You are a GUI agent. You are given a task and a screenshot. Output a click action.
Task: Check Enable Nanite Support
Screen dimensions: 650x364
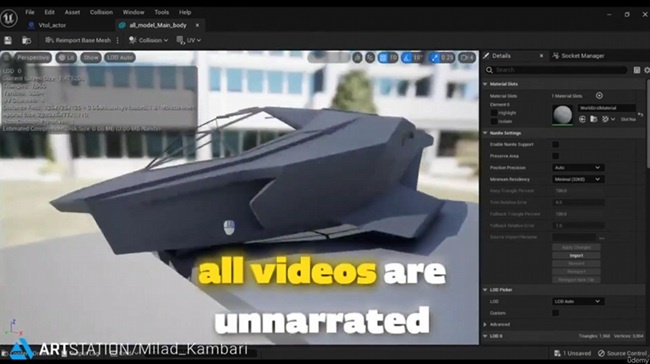[x=555, y=144]
